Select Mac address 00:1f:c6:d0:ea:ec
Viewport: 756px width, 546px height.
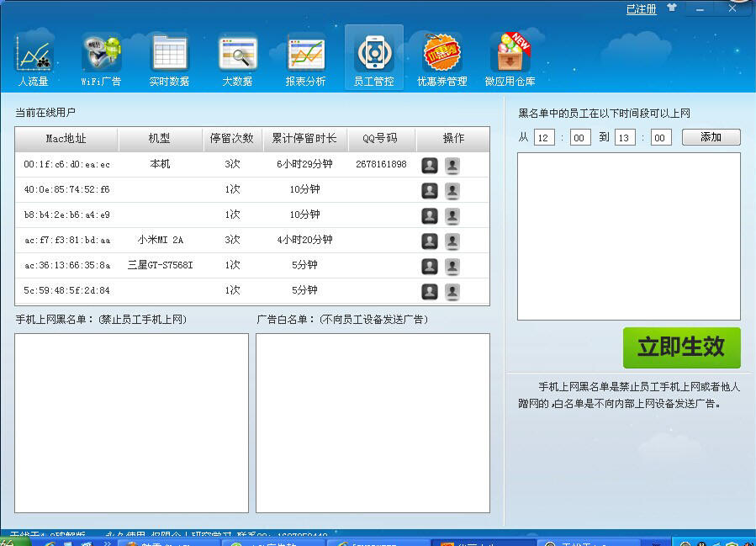[66, 165]
